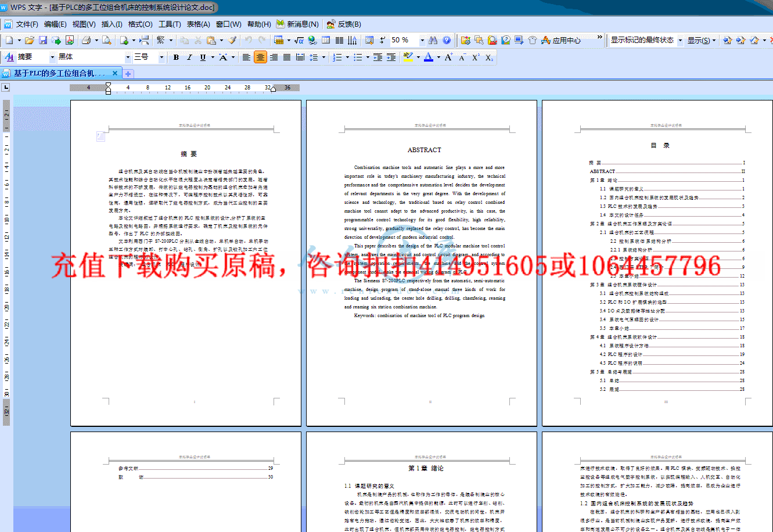The height and width of the screenshot is (532, 773).
Task: Close the 基于PLC的多工位组合机 document tab
Action: (115, 73)
